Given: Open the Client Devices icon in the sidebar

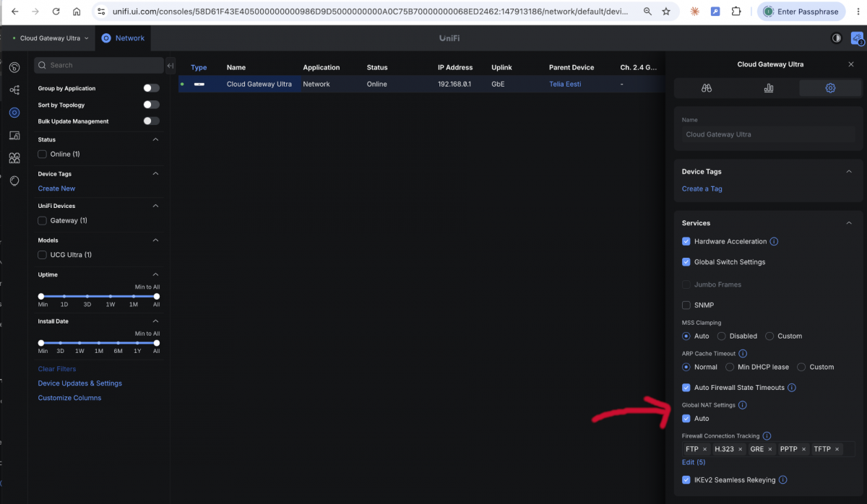Looking at the screenshot, I should pos(14,136).
